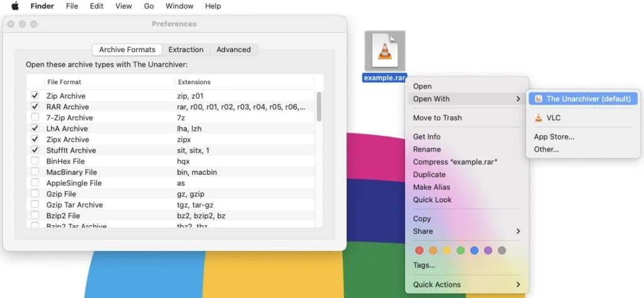Screen dimensions: 644x298
Task: Choose Make Alias
Action: (x=431, y=187)
